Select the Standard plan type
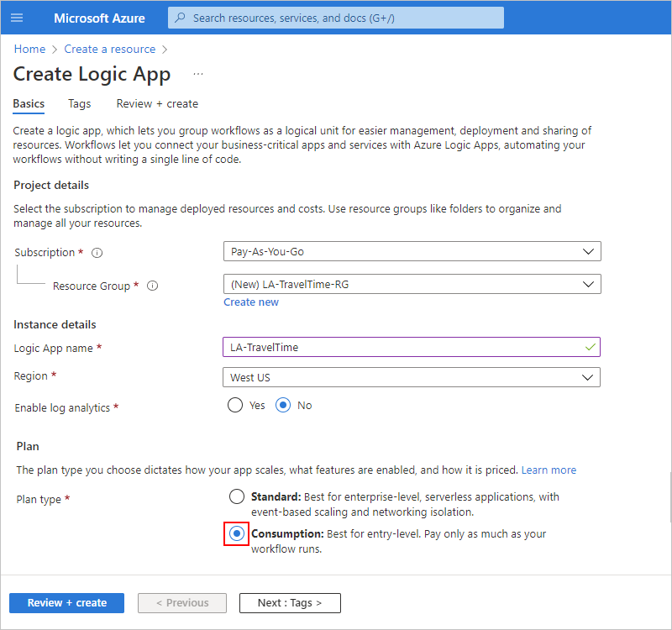The height and width of the screenshot is (630, 672). (x=236, y=496)
